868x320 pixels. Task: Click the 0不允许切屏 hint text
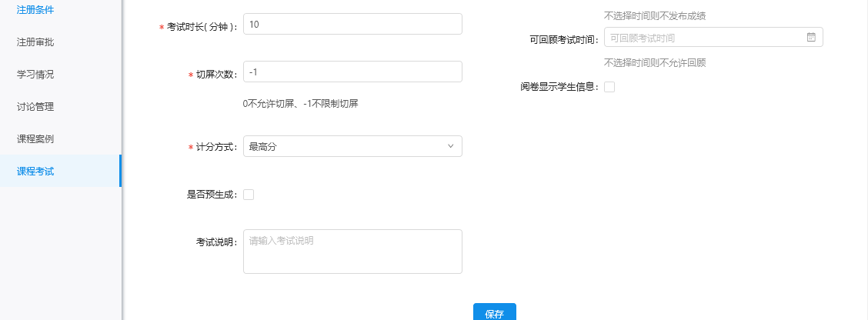coord(300,104)
